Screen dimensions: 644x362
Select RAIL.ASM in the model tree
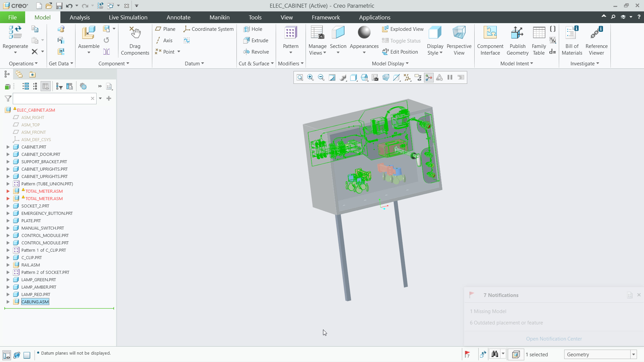click(31, 265)
